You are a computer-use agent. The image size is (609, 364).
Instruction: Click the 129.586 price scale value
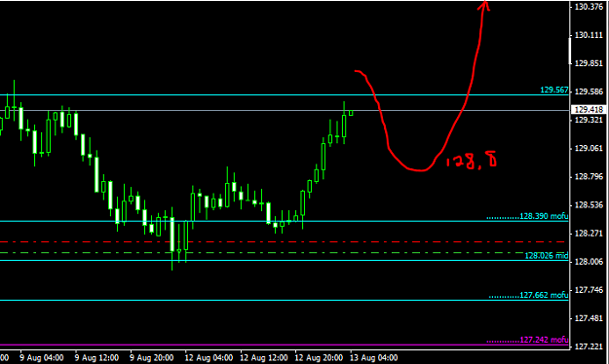589,91
